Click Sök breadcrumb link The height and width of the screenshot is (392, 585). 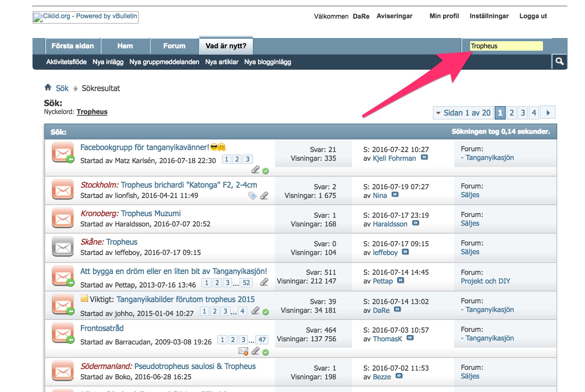pos(62,88)
